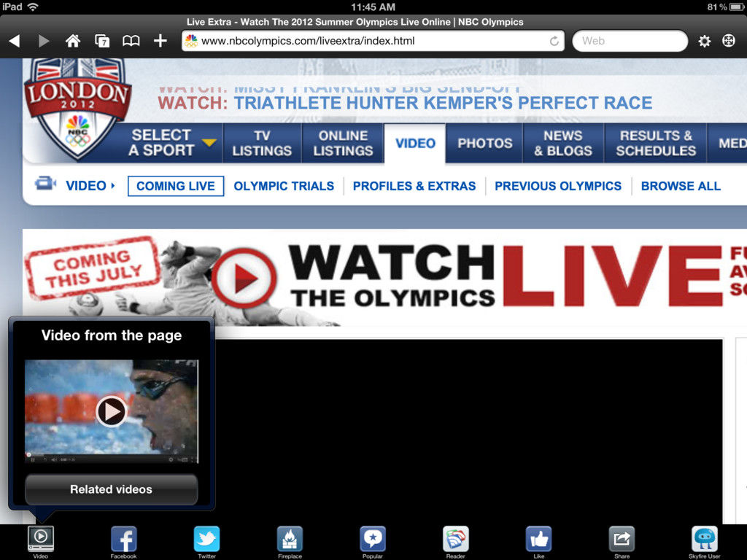Click the VIDEO label in the sub-navigation
Screen dimensions: 747x560
point(86,185)
